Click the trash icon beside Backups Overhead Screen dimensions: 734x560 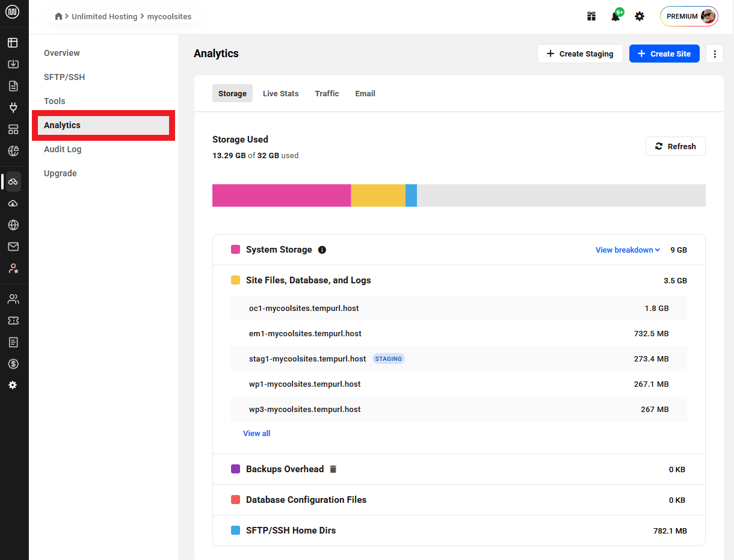tap(333, 469)
